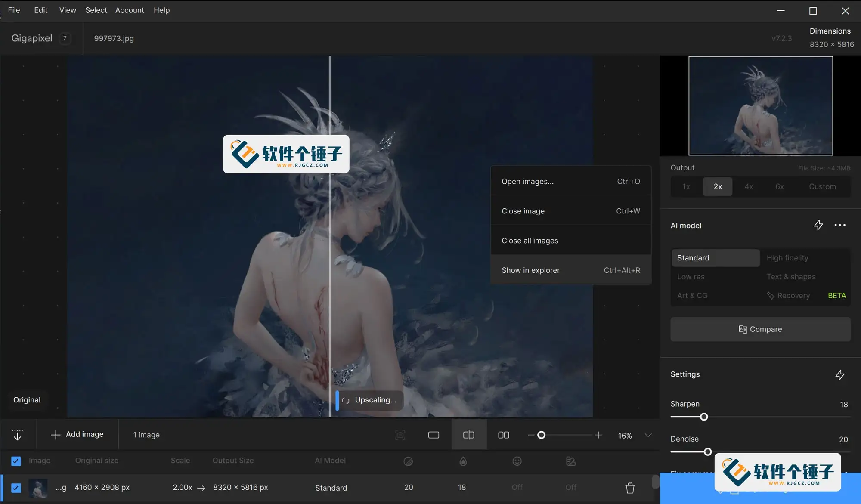Image resolution: width=861 pixels, height=504 pixels.
Task: Toggle the select-all images checkbox
Action: (x=16, y=461)
